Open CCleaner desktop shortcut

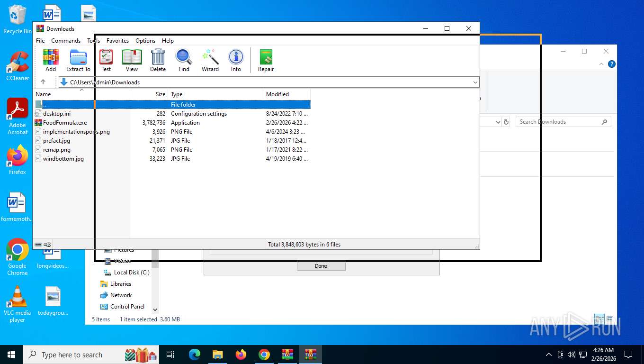pyautogui.click(x=18, y=66)
